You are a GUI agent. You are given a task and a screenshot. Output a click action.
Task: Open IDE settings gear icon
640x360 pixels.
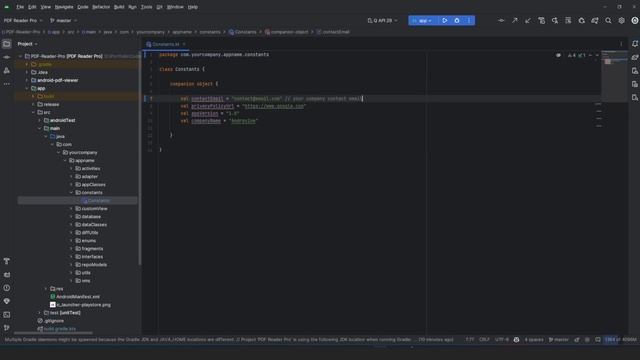coord(622,20)
